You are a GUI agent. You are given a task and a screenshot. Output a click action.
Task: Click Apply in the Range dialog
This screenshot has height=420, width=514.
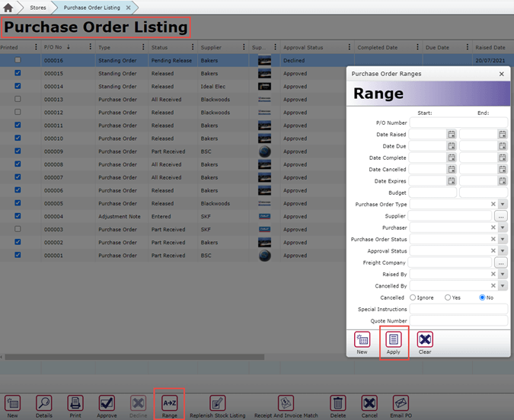pyautogui.click(x=394, y=339)
